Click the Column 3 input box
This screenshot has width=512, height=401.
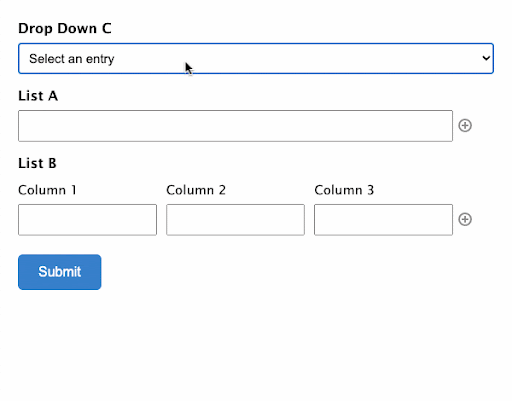(x=383, y=220)
